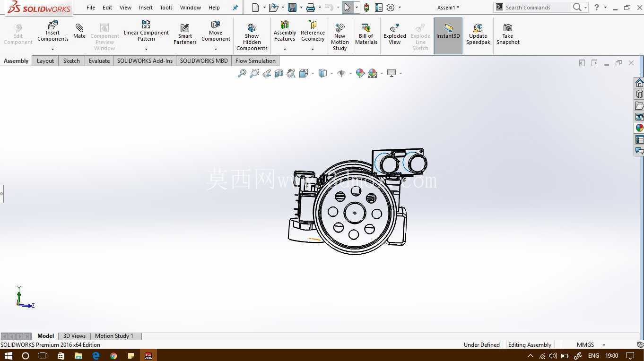This screenshot has width=644, height=361.
Task: Click the Save floppy disk icon
Action: 292,8
